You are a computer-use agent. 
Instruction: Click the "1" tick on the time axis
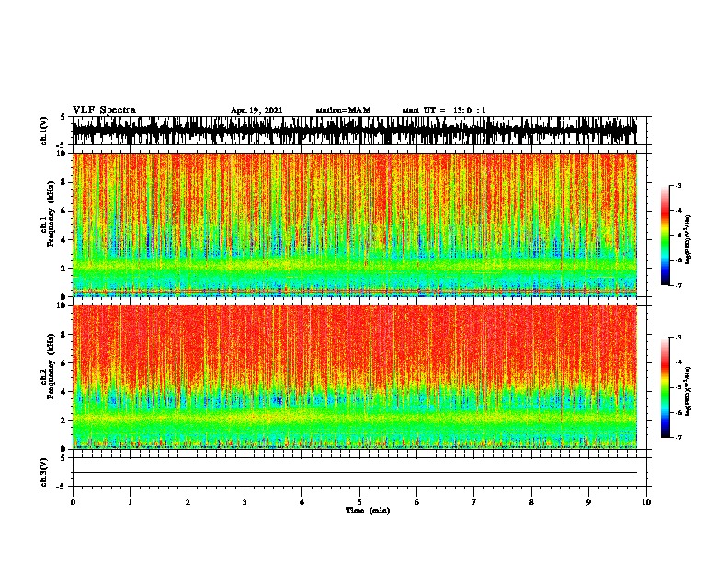pyautogui.click(x=130, y=502)
